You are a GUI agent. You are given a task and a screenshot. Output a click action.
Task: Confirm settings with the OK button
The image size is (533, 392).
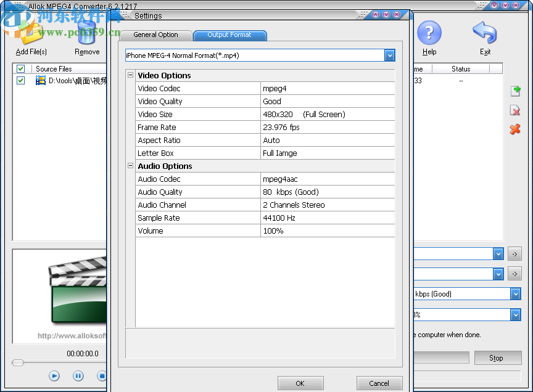pyautogui.click(x=300, y=382)
